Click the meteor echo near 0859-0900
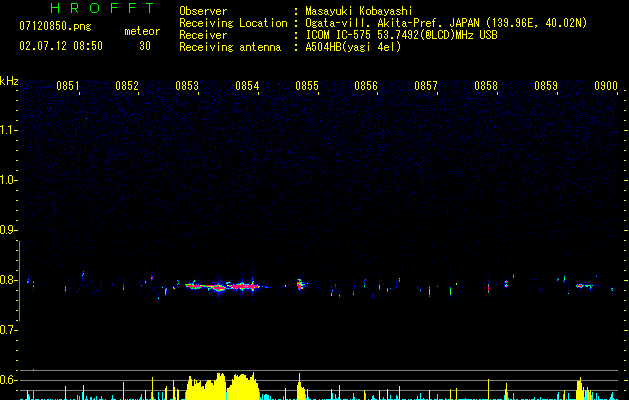Viewport: 629px width, 400px height. coord(584,286)
